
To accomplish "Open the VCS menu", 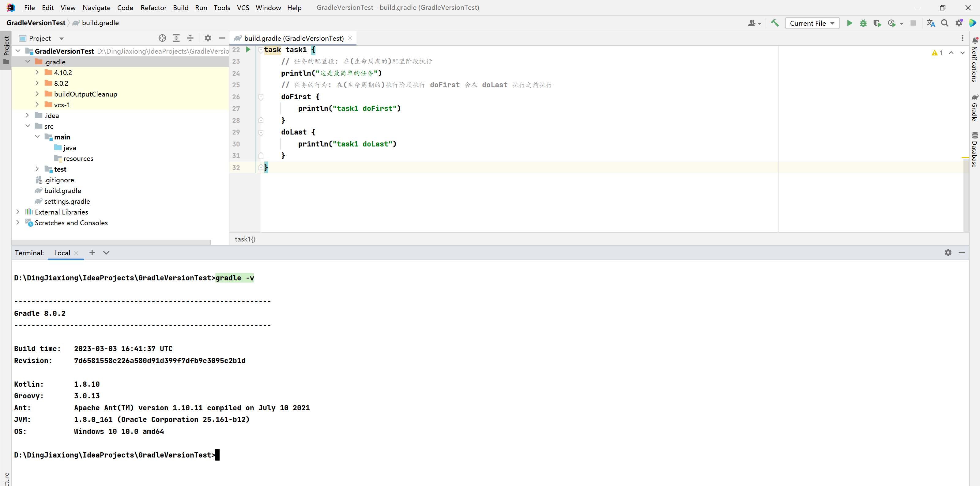I will tap(243, 8).
